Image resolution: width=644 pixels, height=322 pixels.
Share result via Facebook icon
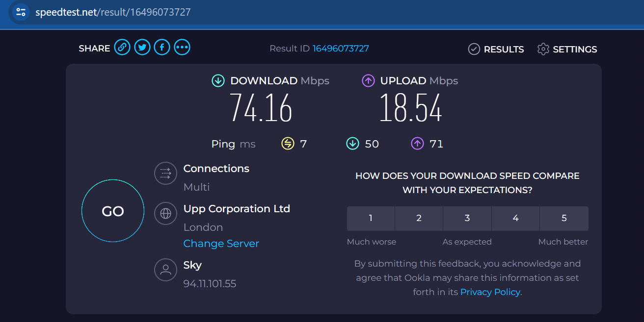tap(162, 48)
